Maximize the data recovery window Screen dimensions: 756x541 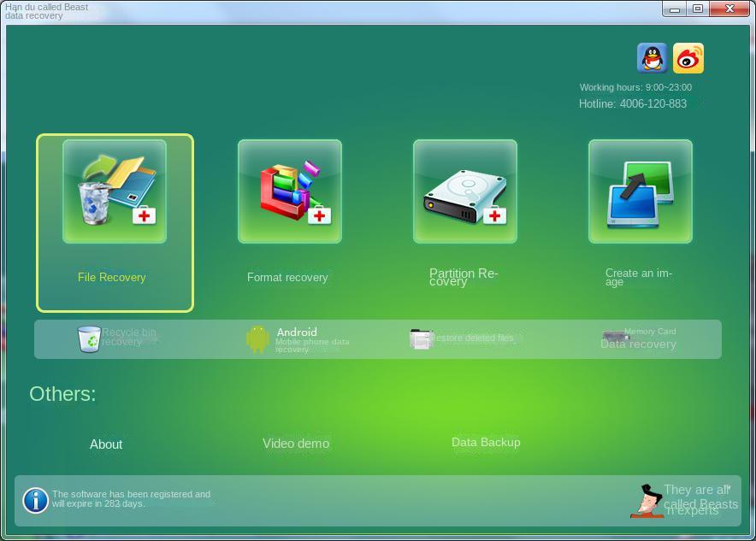pyautogui.click(x=698, y=9)
